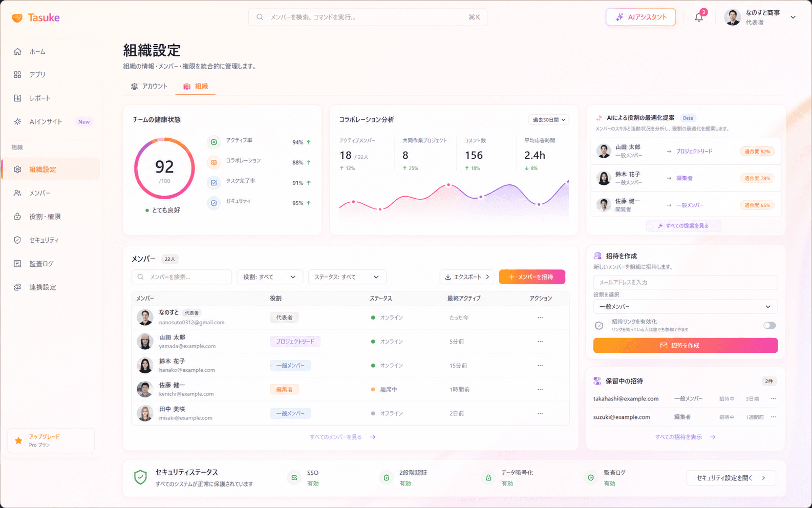Screen dimensions: 812x508
Task: Click the yamada@example.com email text
Action: (187, 346)
